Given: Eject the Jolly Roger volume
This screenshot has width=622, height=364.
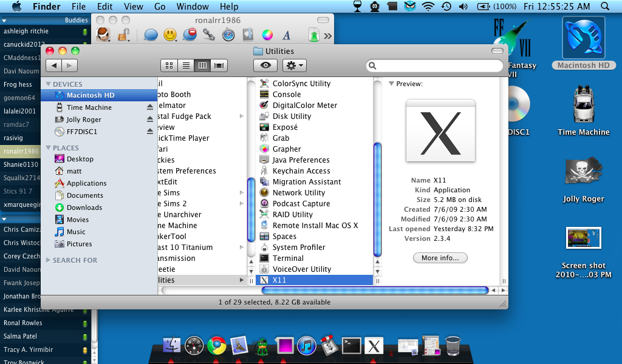Looking at the screenshot, I should (x=150, y=119).
